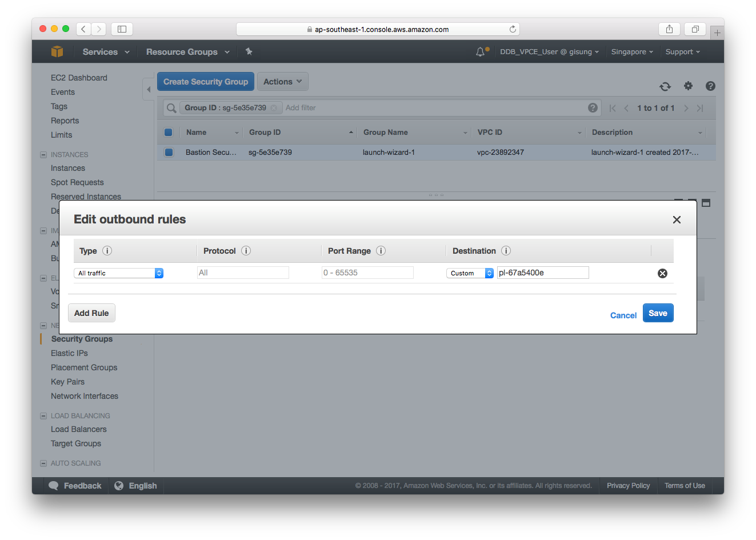Save the outbound rules
Viewport: 756px width, 540px height.
point(658,313)
